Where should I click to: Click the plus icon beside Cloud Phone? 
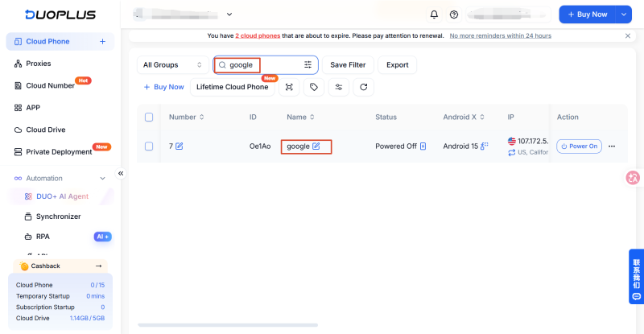[x=102, y=42]
